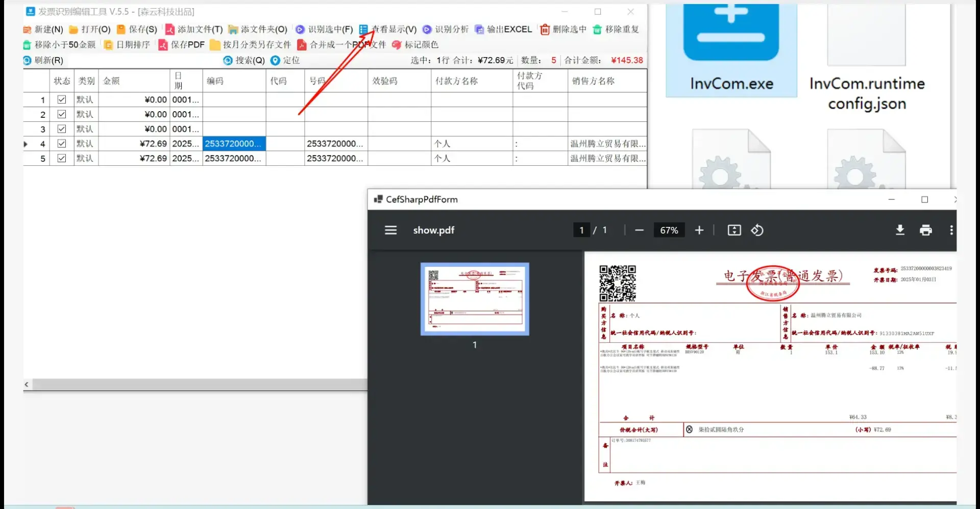Rotate the PDF page counterclockwise
Image resolution: width=980 pixels, height=509 pixels.
click(x=757, y=230)
